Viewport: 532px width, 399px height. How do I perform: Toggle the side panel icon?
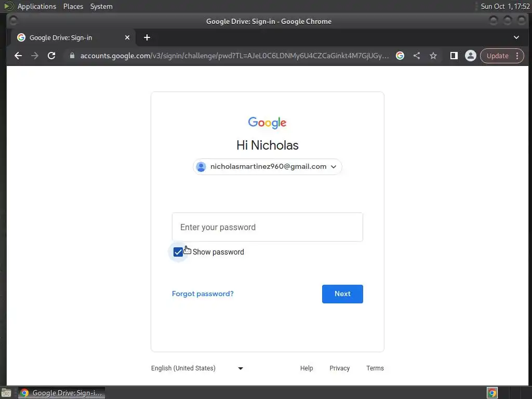pyautogui.click(x=454, y=56)
